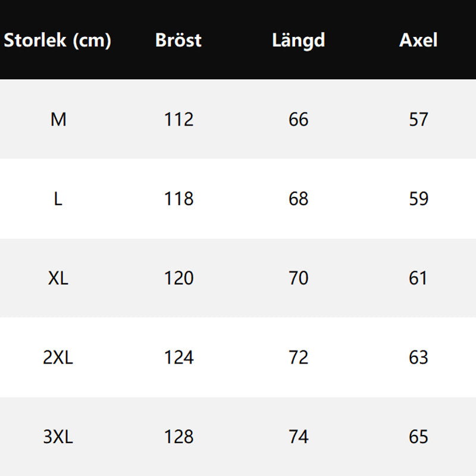476x476 pixels.
Task: Select the M size cell
Action: 58,120
